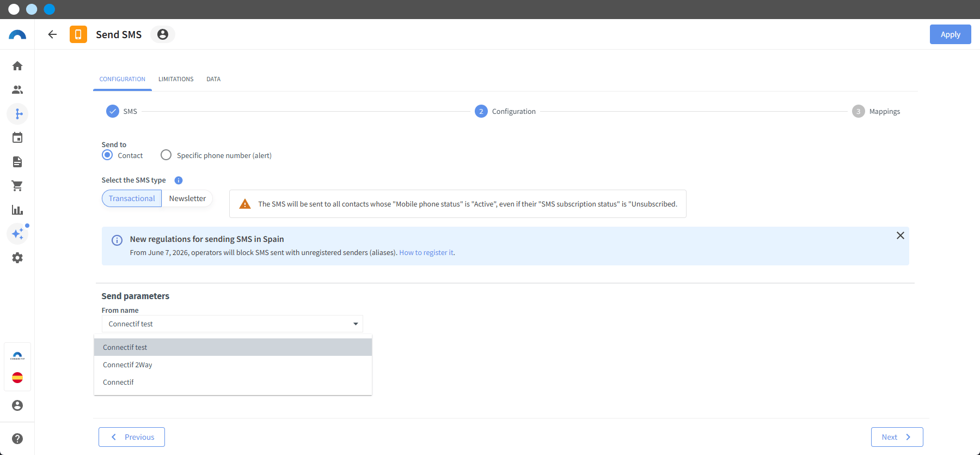Viewport: 980px width, 455px height.
Task: Open the AI sparkles icon in sidebar
Action: pyautogui.click(x=17, y=234)
